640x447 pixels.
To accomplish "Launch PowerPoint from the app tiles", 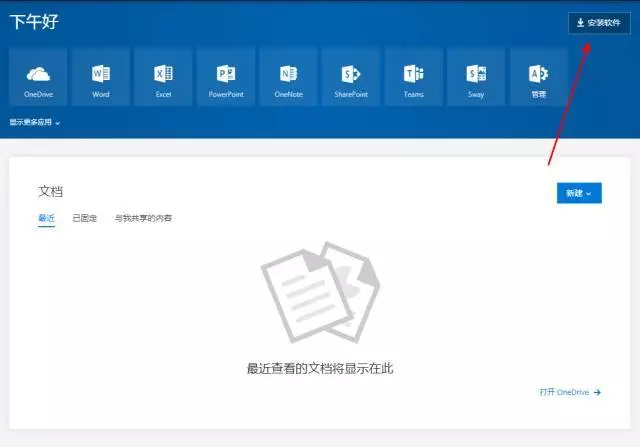I will click(x=226, y=77).
